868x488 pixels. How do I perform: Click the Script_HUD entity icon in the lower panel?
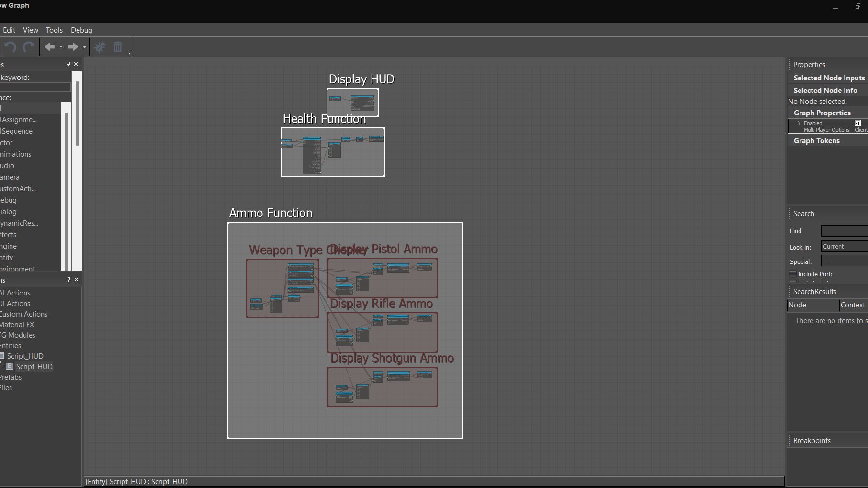pyautogui.click(x=9, y=366)
